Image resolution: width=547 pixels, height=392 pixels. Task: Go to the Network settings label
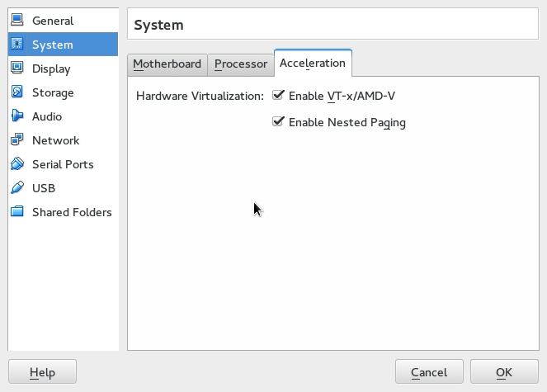coord(55,140)
